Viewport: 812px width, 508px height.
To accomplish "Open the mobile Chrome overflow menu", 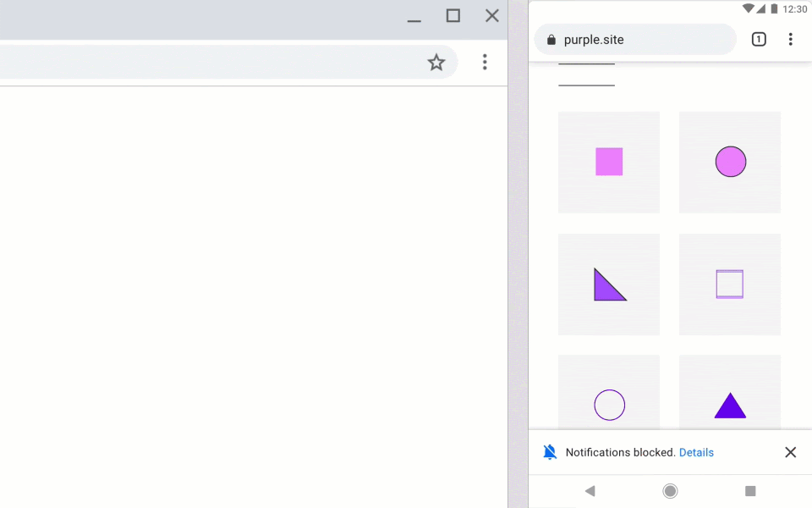I will (791, 39).
